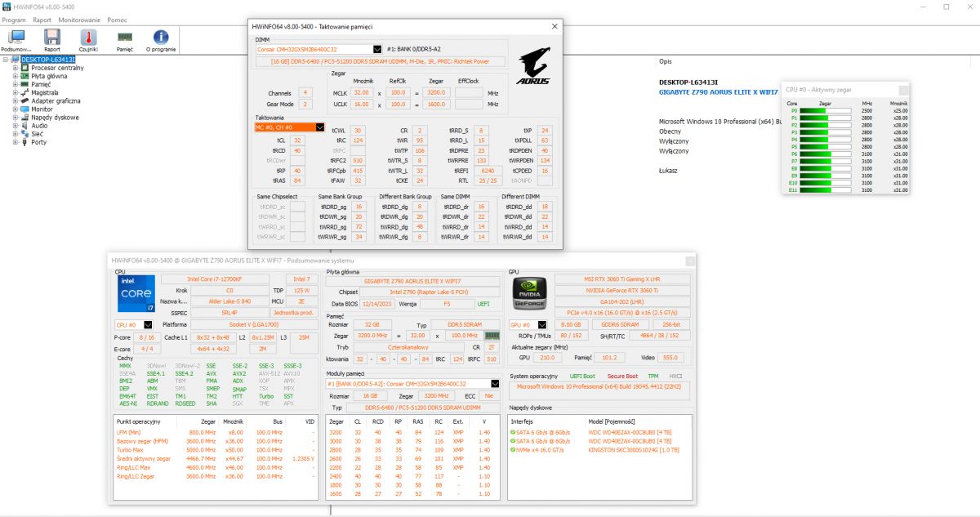
Task: Close the Taktowanie pamięci window
Action: pos(555,26)
